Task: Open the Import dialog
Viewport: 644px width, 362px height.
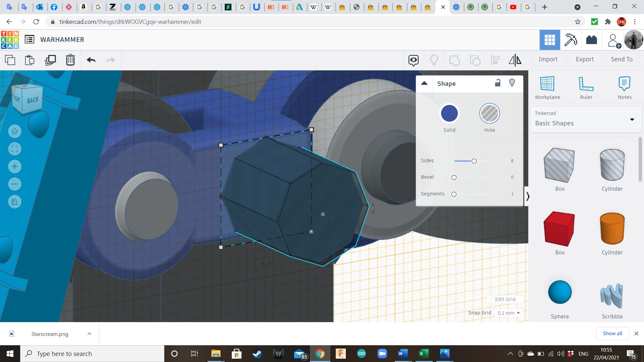Action: (548, 59)
